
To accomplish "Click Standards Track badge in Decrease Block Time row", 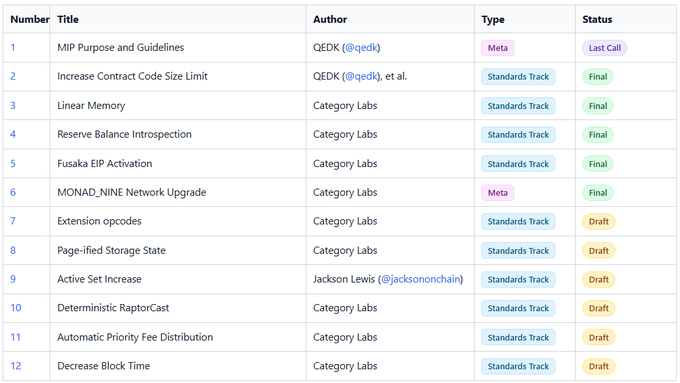I will (x=518, y=367).
